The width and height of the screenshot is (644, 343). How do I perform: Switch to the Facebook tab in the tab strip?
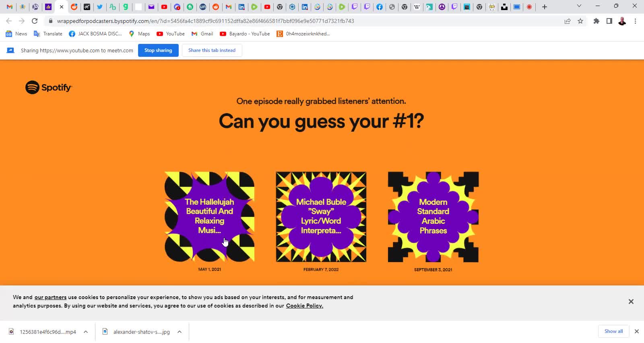coord(380,7)
